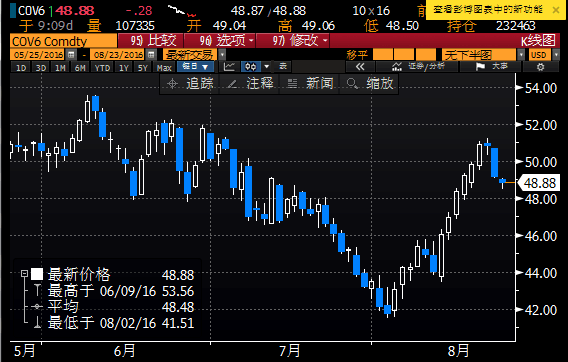Open chart settings gear icon

tap(540, 67)
